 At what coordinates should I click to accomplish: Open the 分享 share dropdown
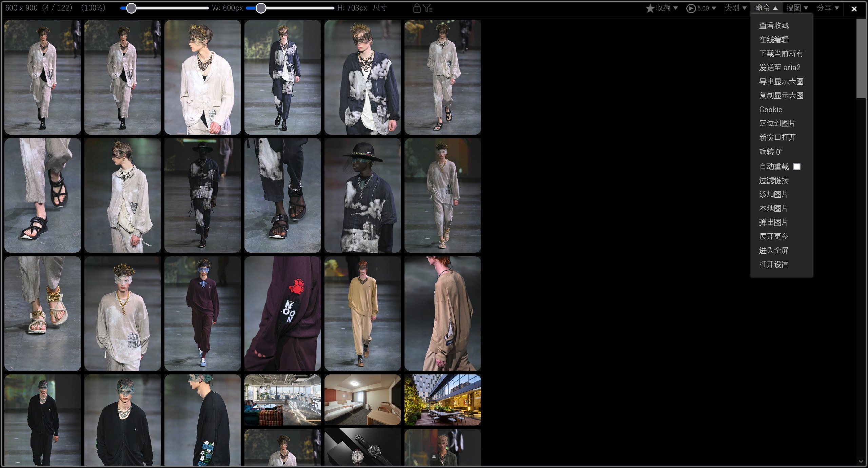828,8
